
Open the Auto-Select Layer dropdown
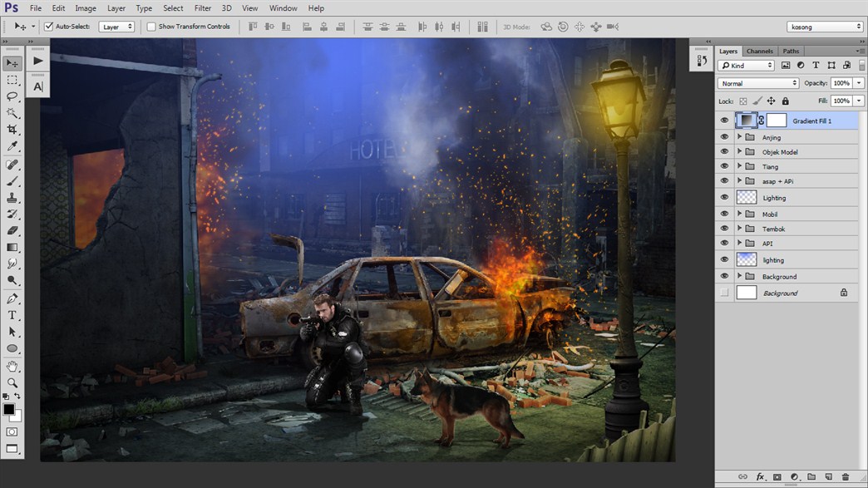point(116,27)
